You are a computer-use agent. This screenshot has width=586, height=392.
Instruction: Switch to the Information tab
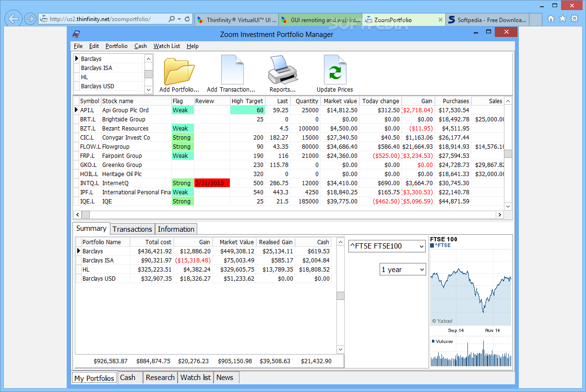176,229
